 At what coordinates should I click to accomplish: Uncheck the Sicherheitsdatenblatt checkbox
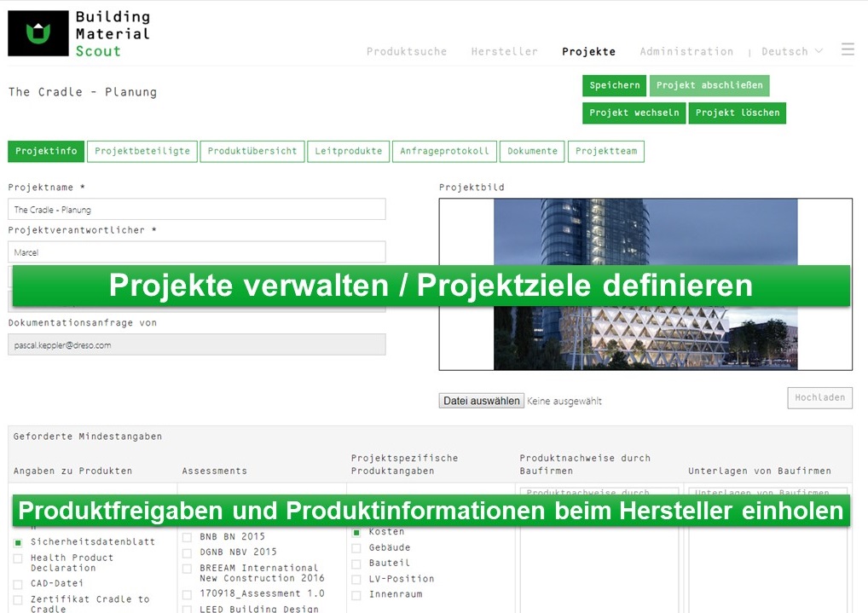[x=18, y=543]
